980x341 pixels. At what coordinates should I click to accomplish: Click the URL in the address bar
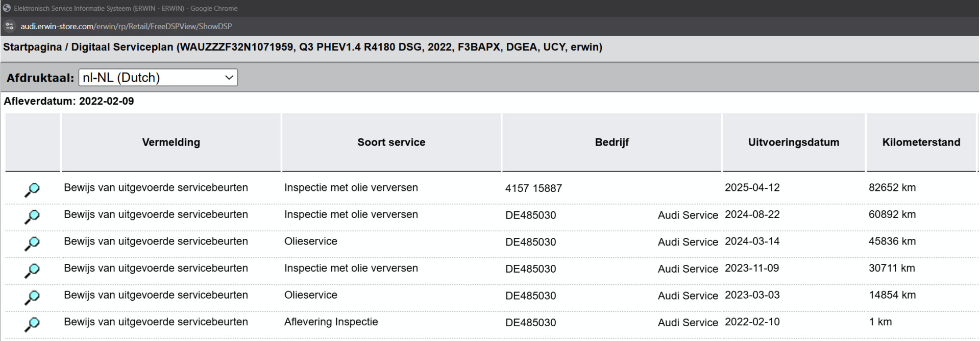(x=126, y=26)
